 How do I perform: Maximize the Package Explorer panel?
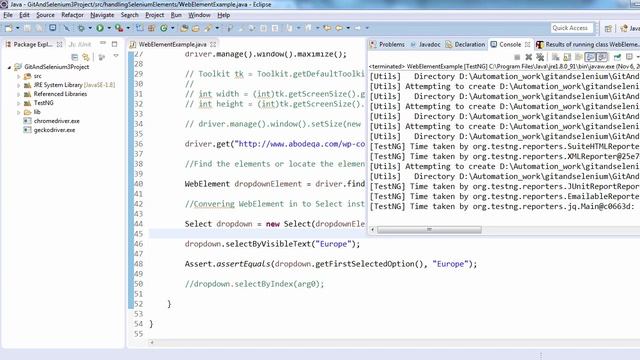115,44
